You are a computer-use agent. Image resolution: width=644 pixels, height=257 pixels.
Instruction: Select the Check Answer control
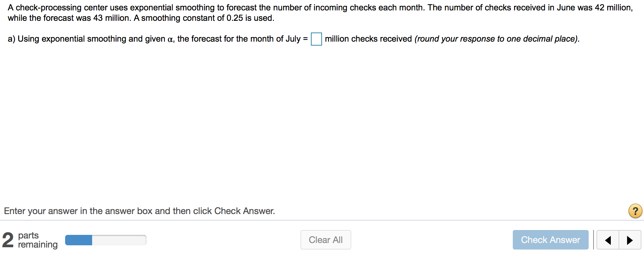tap(551, 240)
